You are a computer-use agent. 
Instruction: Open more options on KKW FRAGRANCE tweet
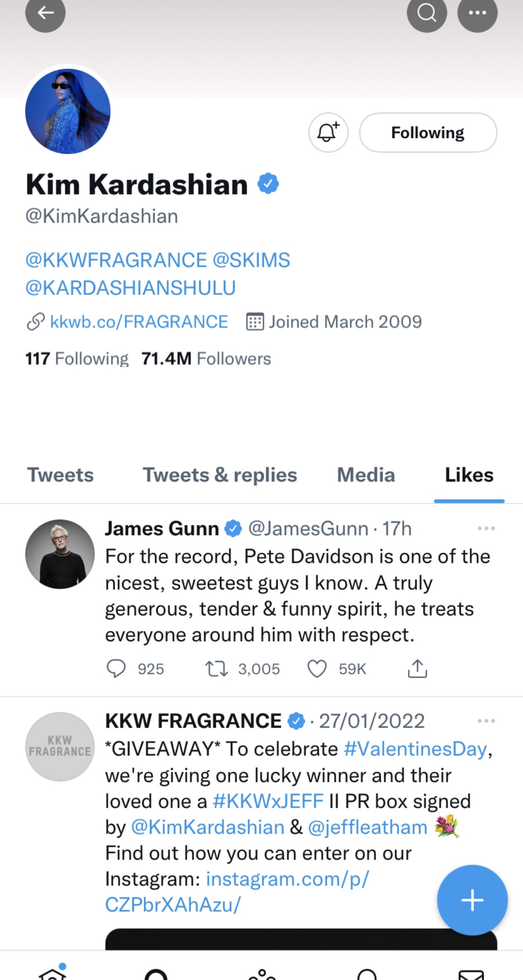point(486,721)
